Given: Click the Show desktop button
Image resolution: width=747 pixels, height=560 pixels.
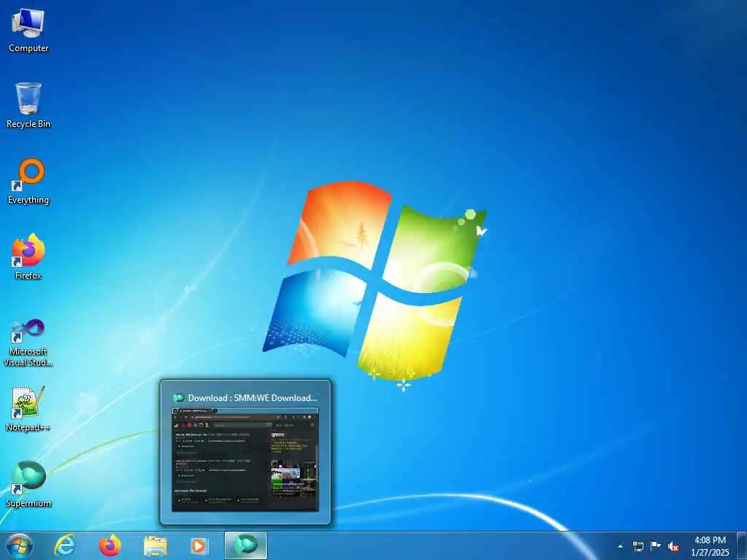Looking at the screenshot, I should click(x=742, y=546).
